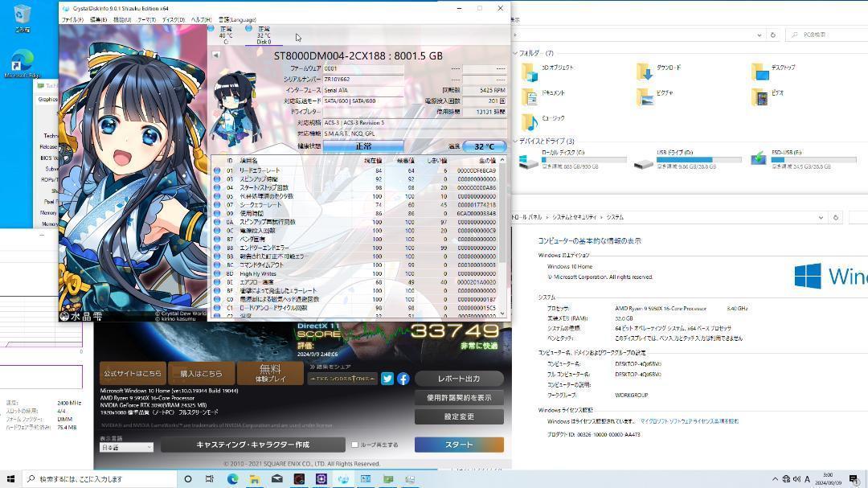This screenshot has height=488, width=868.
Task: Share result via the Facebook icon
Action: (403, 379)
